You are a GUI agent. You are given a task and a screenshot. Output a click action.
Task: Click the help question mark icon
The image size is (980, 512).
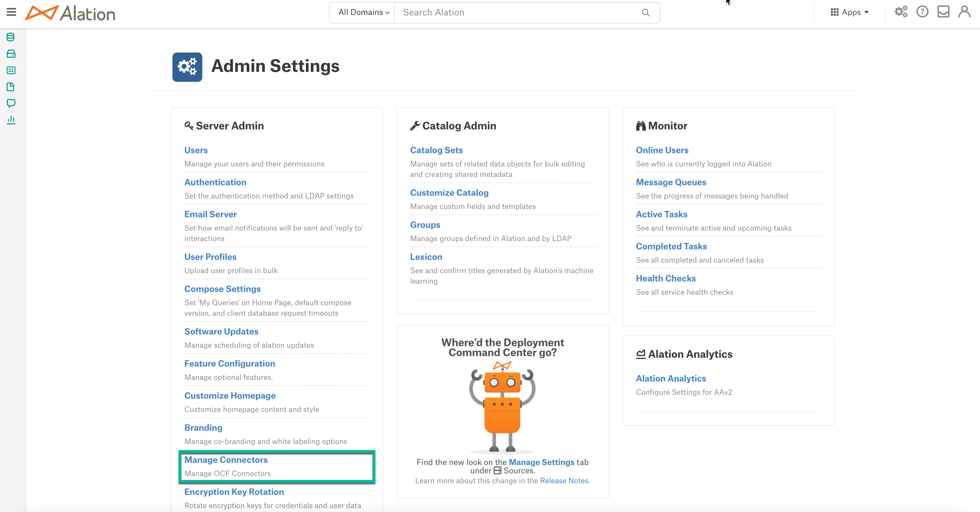pyautogui.click(x=922, y=12)
